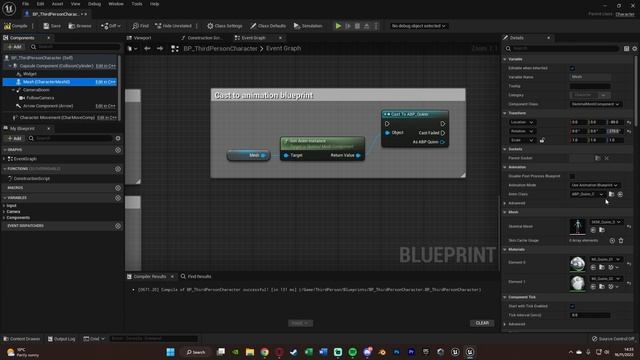The image size is (640, 360).
Task: Save the blueprint using Save icon
Action: pos(52,26)
